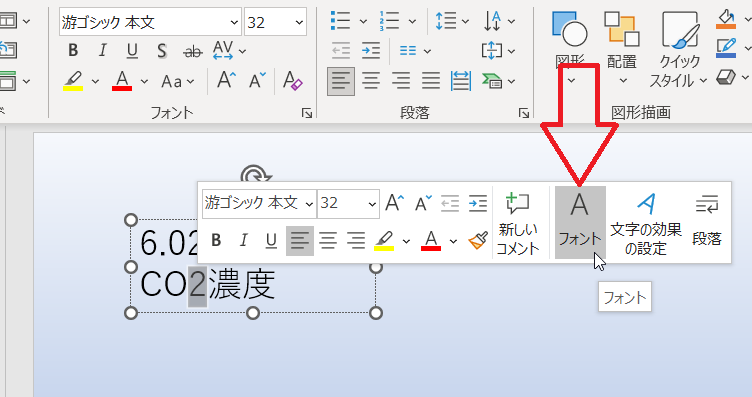Open Convert to SmartArt menu
This screenshot has height=397, width=752.
pos(498,81)
